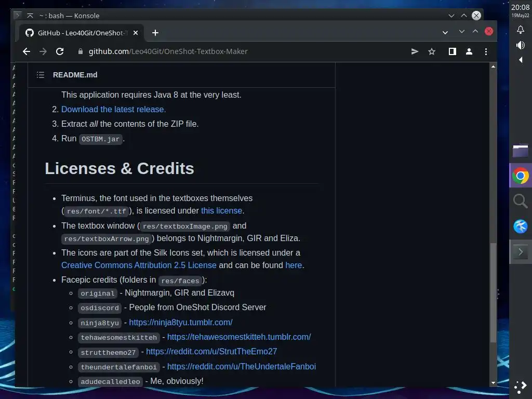
Task: Click Konsole window keep-above icon
Action: click(x=30, y=16)
